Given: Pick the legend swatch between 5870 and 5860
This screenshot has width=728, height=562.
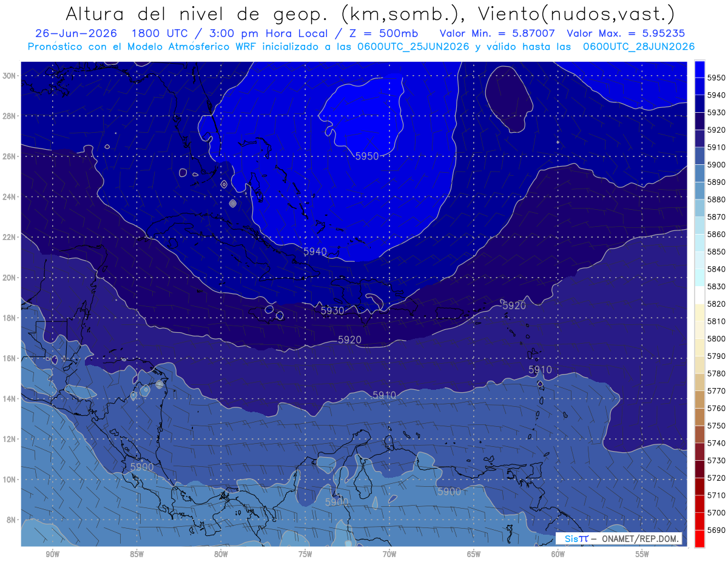Looking at the screenshot, I should coord(699,226).
